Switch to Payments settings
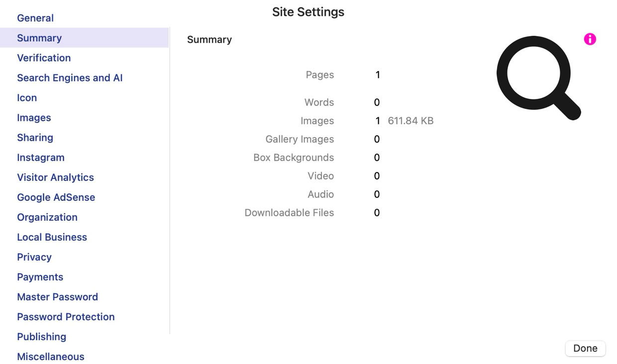 pos(40,276)
